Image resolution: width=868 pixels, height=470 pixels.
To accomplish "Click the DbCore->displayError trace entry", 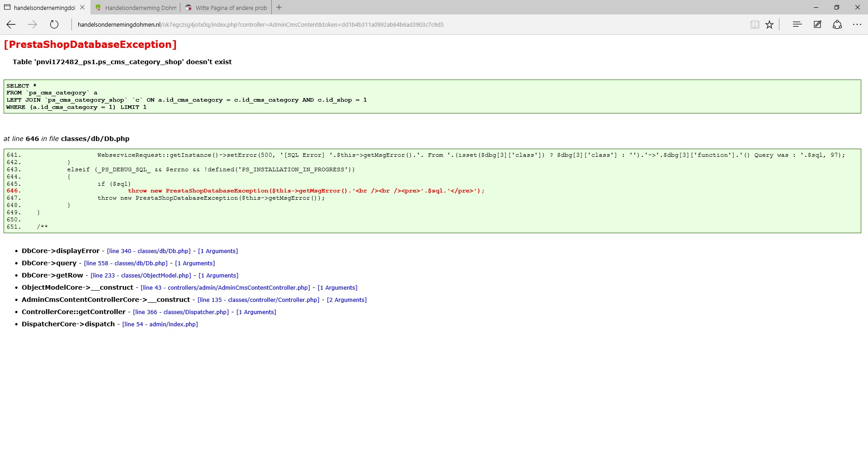I will click(x=61, y=251).
